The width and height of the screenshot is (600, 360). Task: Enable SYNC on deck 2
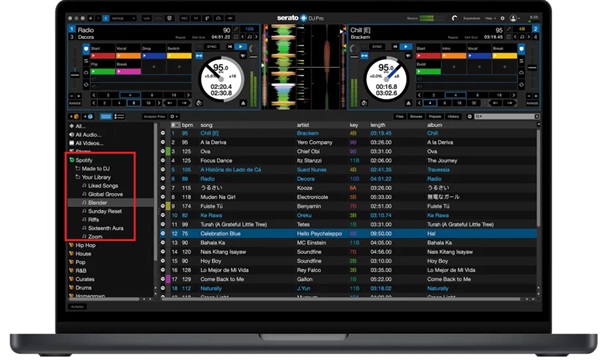click(x=377, y=47)
